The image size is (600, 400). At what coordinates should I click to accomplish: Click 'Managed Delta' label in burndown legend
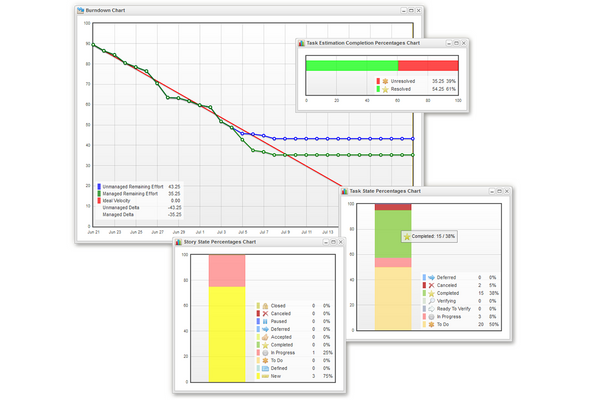118,214
